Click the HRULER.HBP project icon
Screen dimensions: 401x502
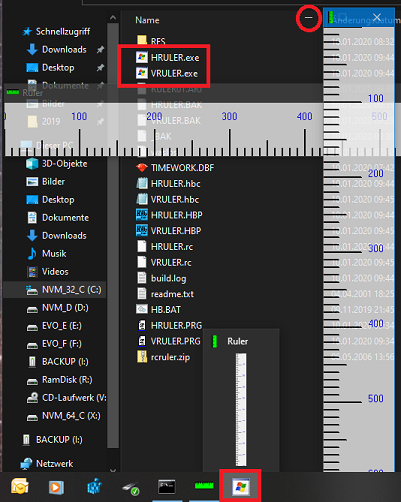[142, 215]
